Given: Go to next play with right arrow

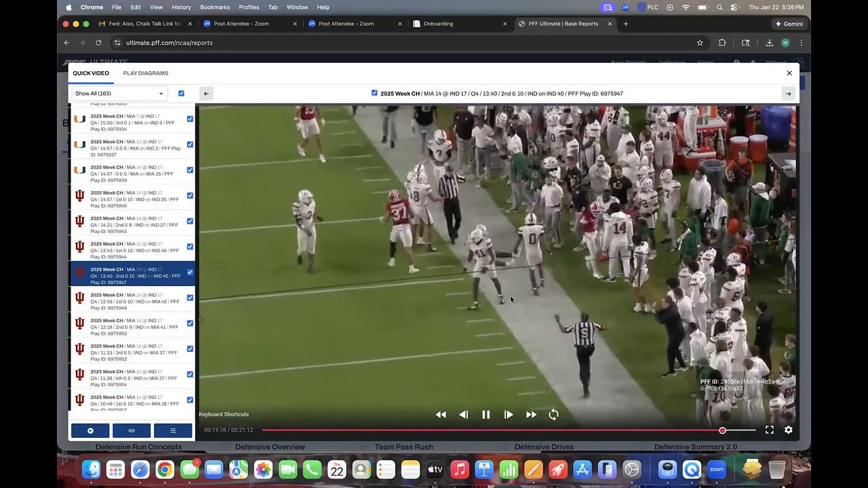Looking at the screenshot, I should [x=788, y=94].
